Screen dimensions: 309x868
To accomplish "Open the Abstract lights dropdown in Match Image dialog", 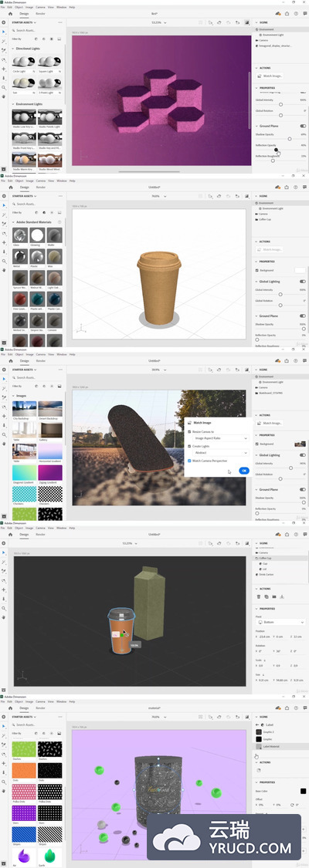I will pos(220,453).
